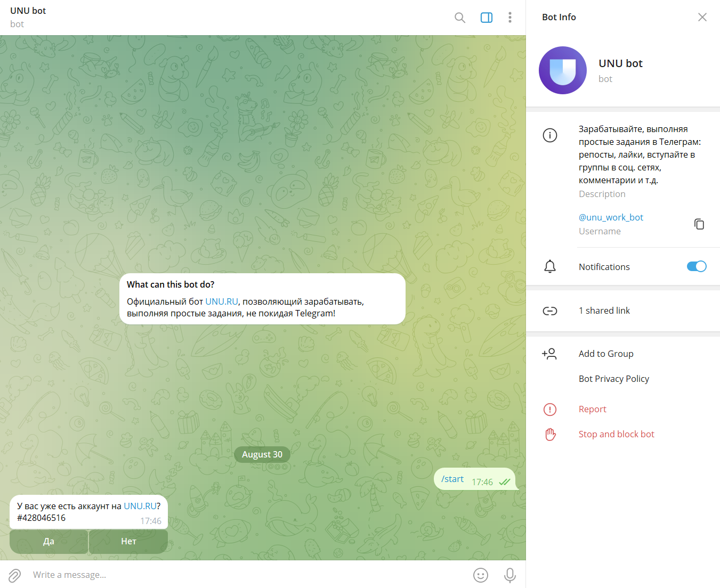Open search in UNU bot chat
The width and height of the screenshot is (720, 588).
tap(460, 18)
